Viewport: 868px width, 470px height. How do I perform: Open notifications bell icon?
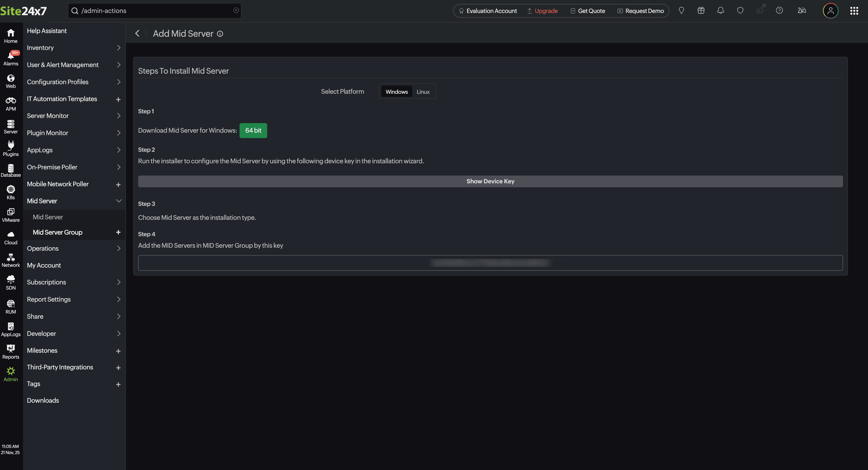tap(720, 11)
